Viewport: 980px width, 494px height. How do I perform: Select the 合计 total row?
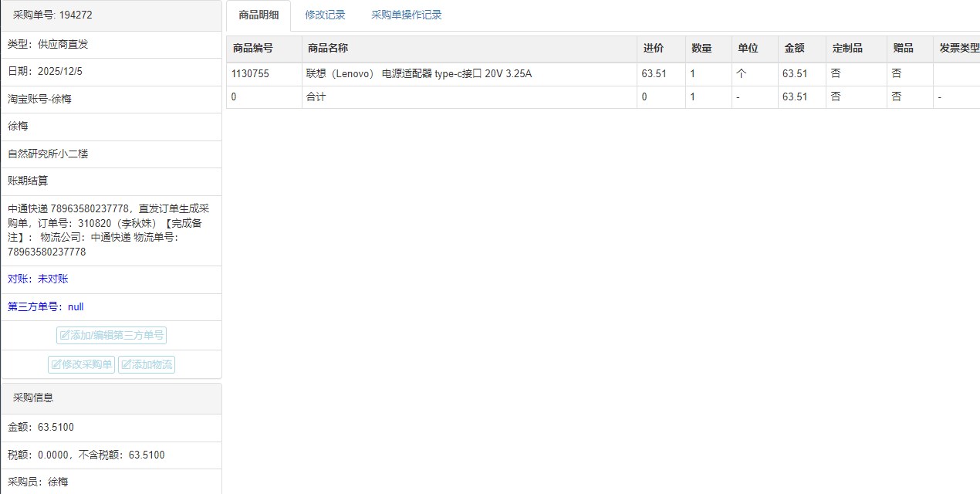pyautogui.click(x=316, y=97)
